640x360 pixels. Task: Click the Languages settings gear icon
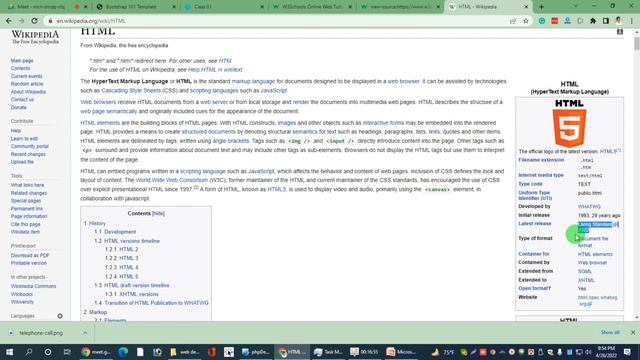(60, 316)
